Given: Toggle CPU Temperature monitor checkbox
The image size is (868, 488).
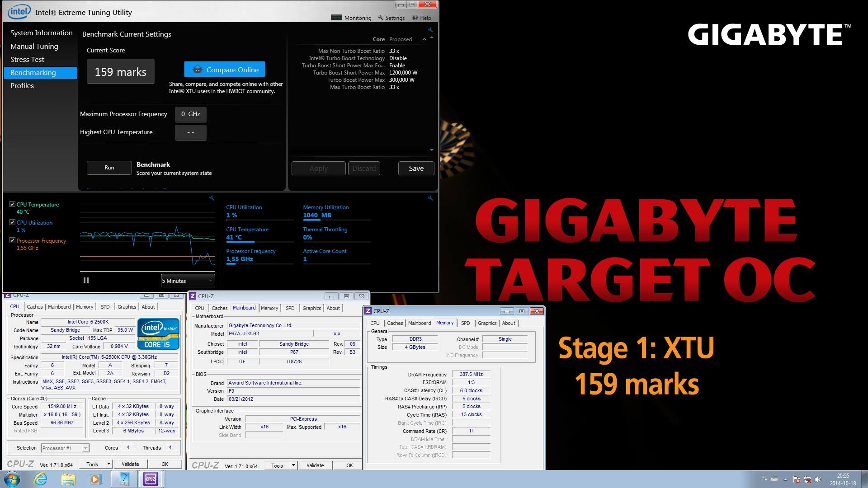Looking at the screenshot, I should point(12,204).
